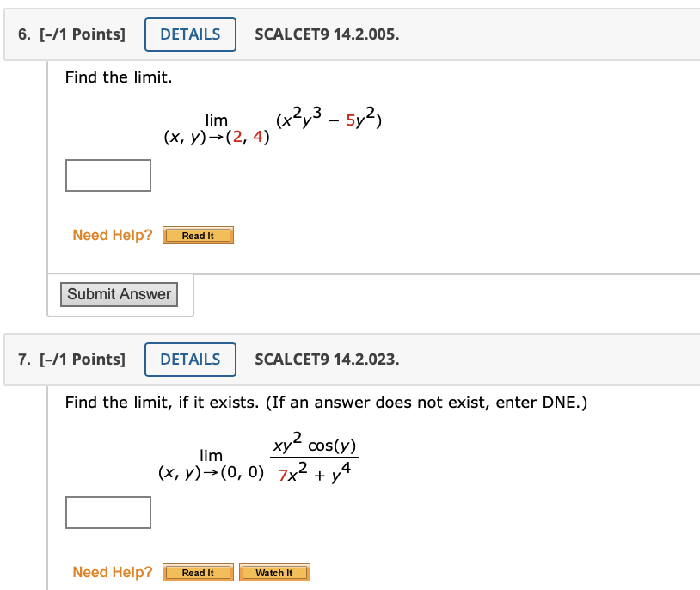Click the question 6 points header
Screen dimensions: 700x590
click(71, 34)
